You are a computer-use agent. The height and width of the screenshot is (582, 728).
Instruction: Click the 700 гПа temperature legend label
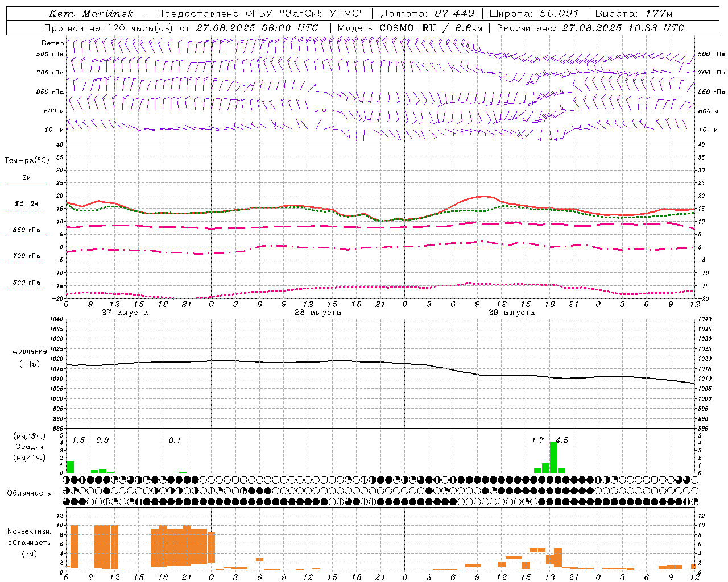point(26,256)
